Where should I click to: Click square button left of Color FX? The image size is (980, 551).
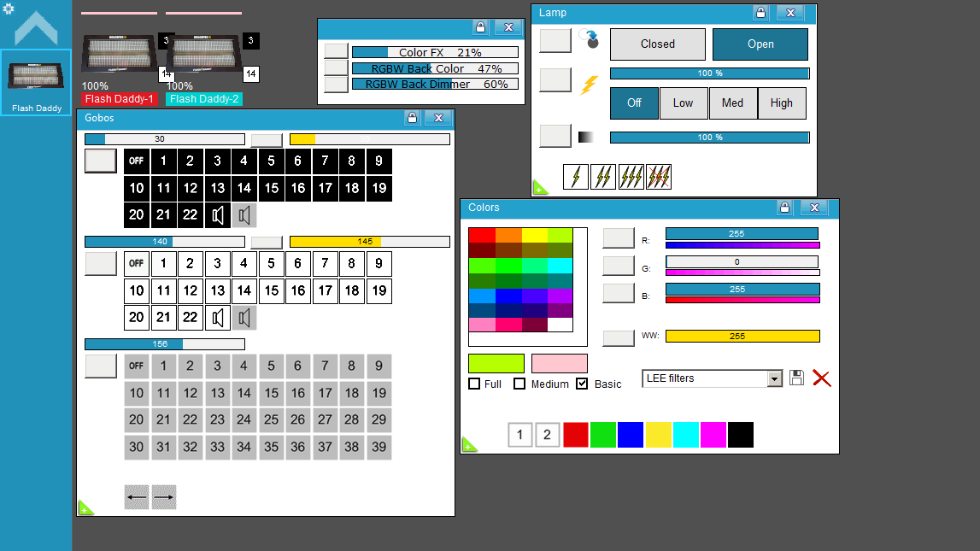[x=336, y=51]
